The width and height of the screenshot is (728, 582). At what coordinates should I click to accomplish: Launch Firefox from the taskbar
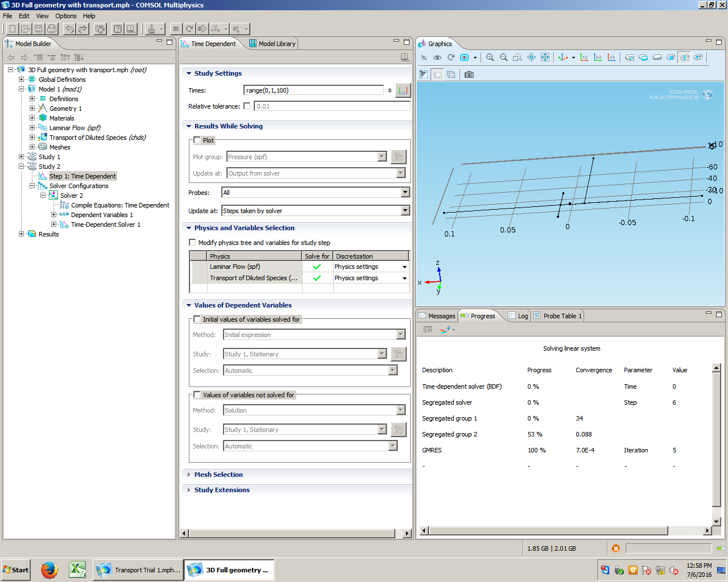click(49, 569)
